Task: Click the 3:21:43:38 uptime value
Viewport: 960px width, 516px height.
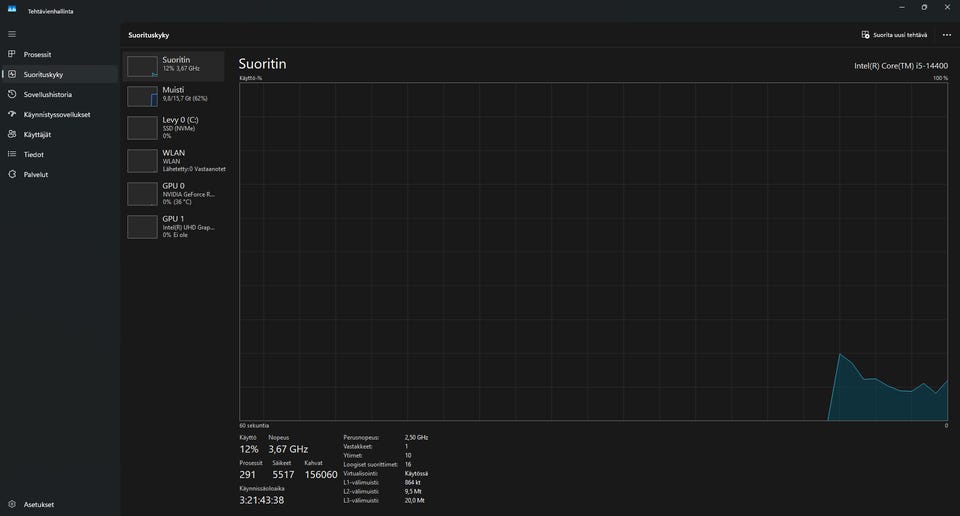Action: point(261,500)
